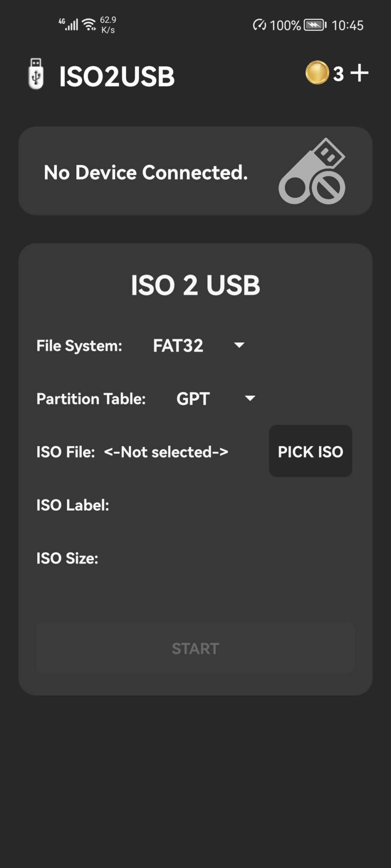The image size is (391, 868).
Task: Click the ISO 2 USB heading
Action: click(x=195, y=285)
